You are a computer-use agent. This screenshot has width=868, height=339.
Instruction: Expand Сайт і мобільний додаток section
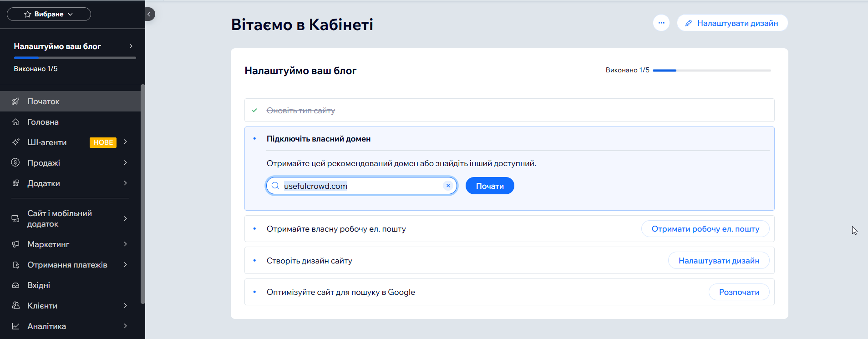(125, 218)
